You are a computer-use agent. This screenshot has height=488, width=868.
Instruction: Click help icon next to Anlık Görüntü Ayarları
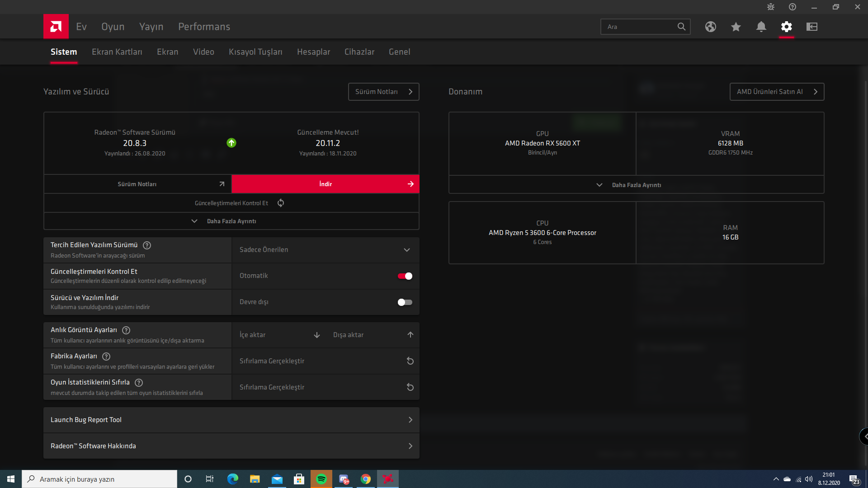[x=126, y=330]
